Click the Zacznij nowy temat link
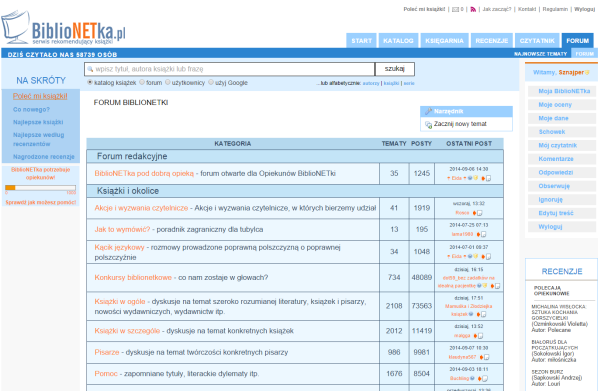 460,124
